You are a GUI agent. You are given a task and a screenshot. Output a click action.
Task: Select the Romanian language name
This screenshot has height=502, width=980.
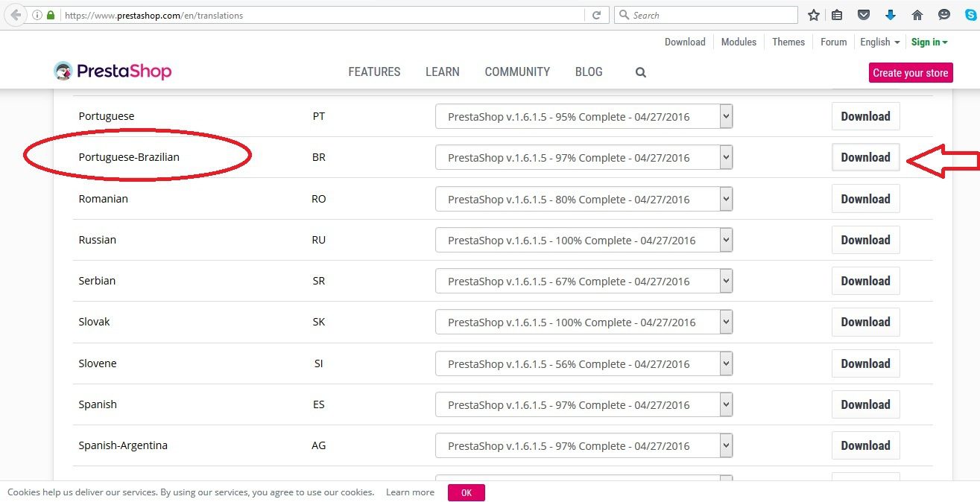coord(104,199)
